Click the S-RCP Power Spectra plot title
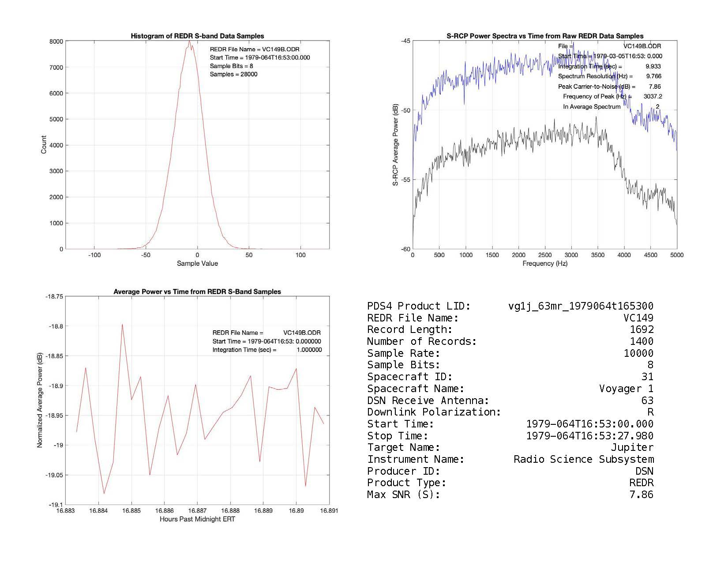 [x=545, y=36]
